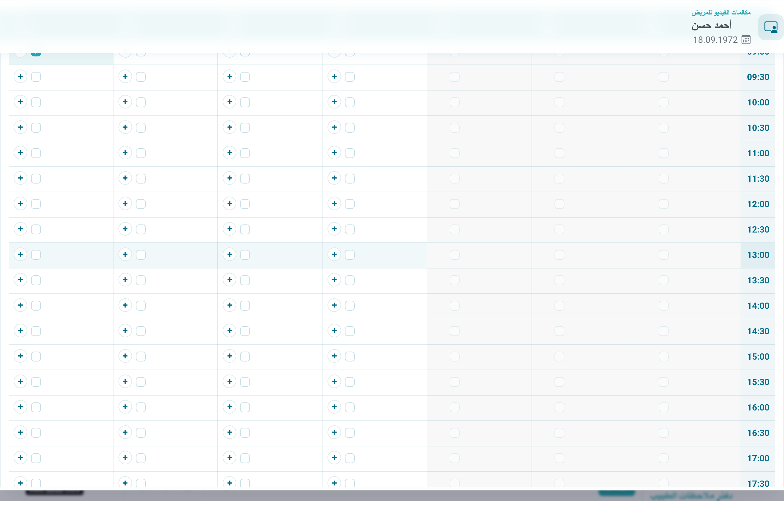This screenshot has height=532, width=784.
Task: Click plus at 16:30 in fourth column from left
Action: (x=334, y=432)
